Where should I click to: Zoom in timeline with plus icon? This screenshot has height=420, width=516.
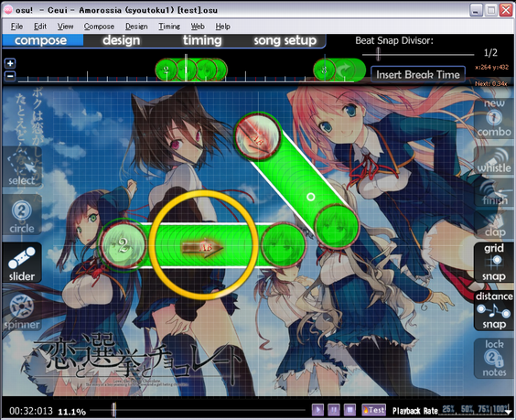pyautogui.click(x=10, y=63)
